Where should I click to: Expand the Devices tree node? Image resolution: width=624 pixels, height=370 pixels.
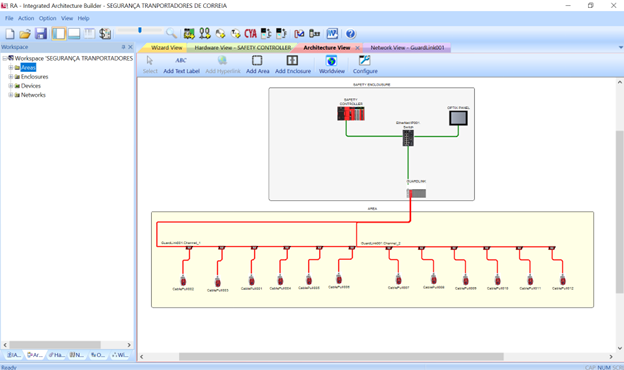click(x=11, y=86)
